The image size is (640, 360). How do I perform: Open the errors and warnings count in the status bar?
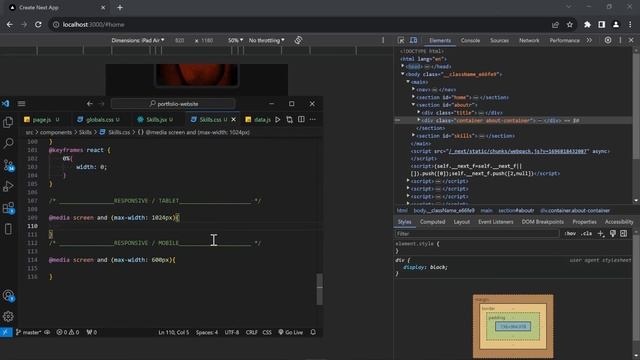68,332
